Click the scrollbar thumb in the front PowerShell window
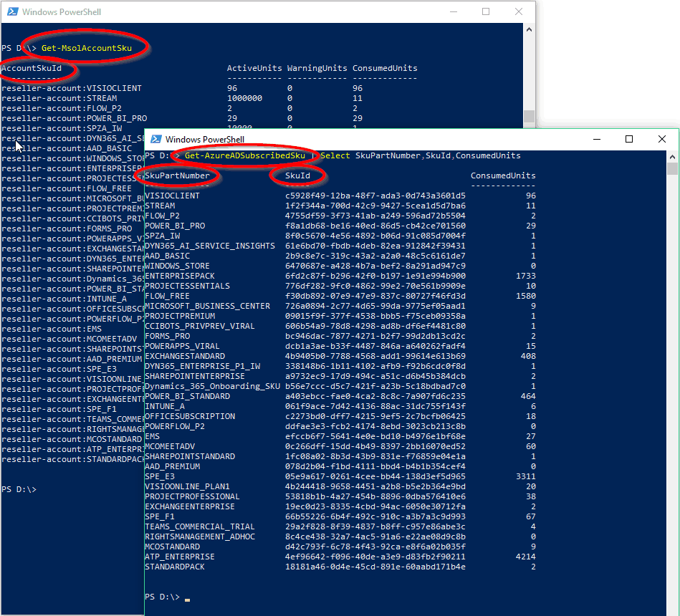This screenshot has width=680, height=616. tap(672, 168)
